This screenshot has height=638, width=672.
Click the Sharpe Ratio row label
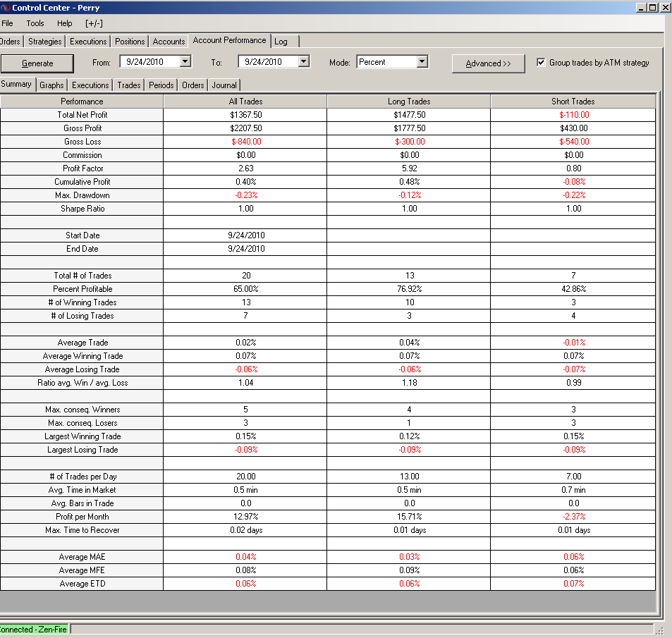tap(83, 209)
